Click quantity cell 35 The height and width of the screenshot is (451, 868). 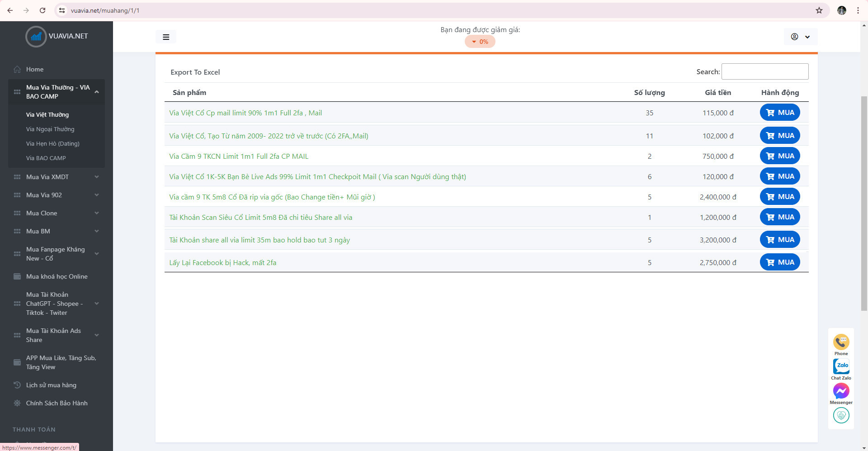pyautogui.click(x=649, y=113)
